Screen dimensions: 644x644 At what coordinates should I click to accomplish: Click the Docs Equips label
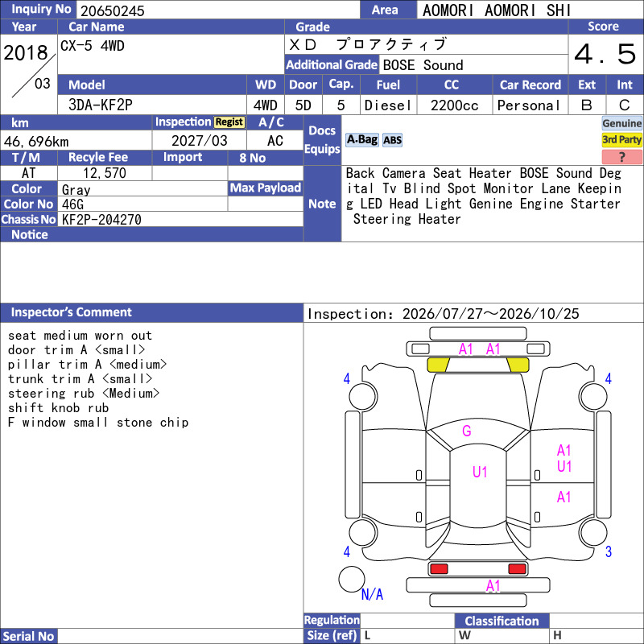[x=322, y=140]
